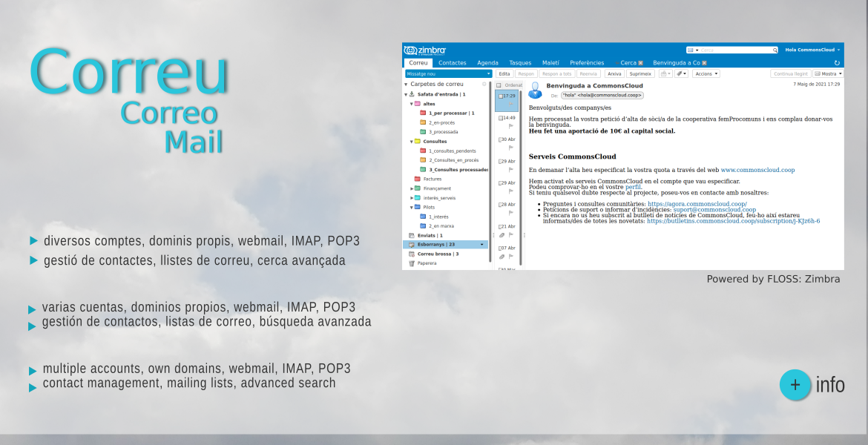868x445 pixels.
Task: Open the Hola CommonsCloud account menu
Action: (x=812, y=50)
